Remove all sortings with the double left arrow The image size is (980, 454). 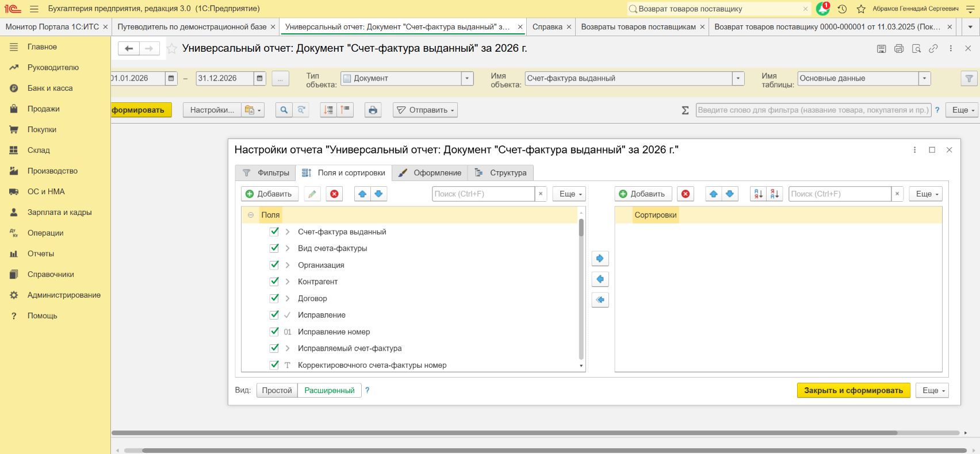(600, 300)
